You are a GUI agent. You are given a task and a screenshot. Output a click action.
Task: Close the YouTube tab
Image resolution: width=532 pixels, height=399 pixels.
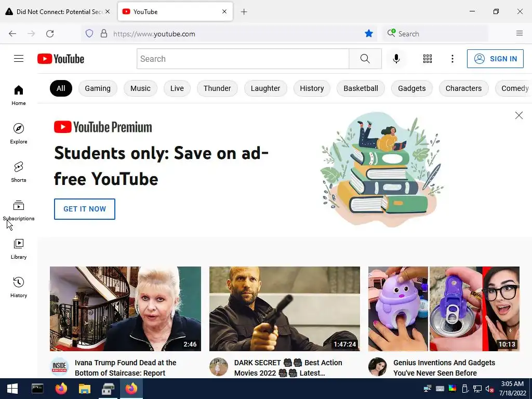(x=224, y=11)
